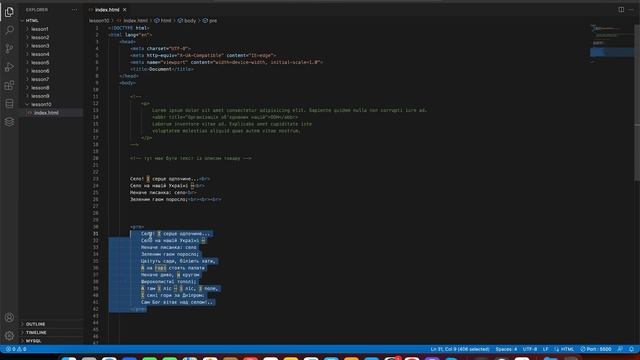This screenshot has height=360, width=640.
Task: Open the database view in the activity bar
Action: [x=9, y=104]
